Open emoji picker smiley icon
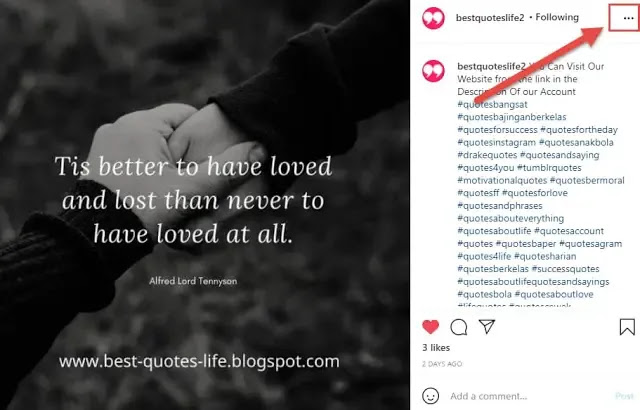Viewport: 640px width, 410px height. click(431, 396)
